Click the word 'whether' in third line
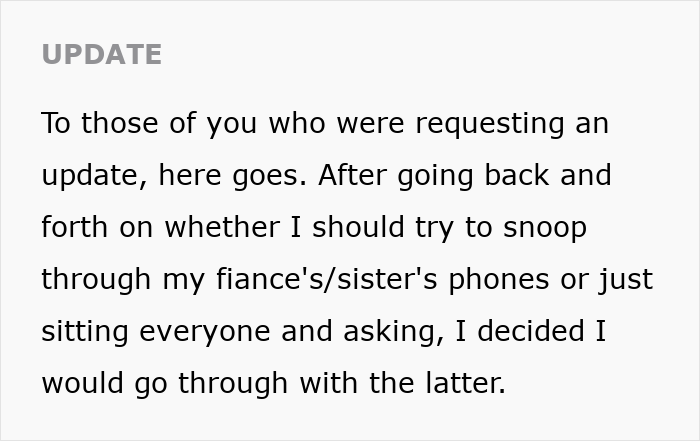Screen dimensions: 700x441 point(222,226)
